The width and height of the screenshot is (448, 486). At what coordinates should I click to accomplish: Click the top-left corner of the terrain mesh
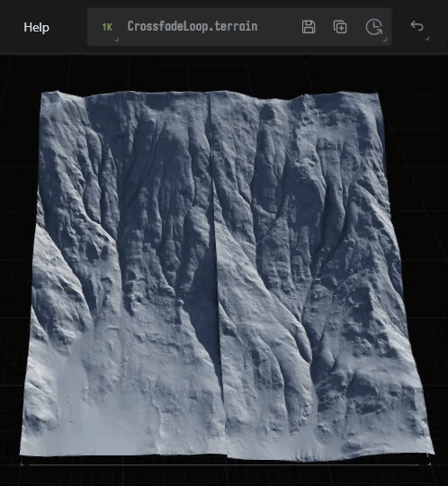point(42,93)
